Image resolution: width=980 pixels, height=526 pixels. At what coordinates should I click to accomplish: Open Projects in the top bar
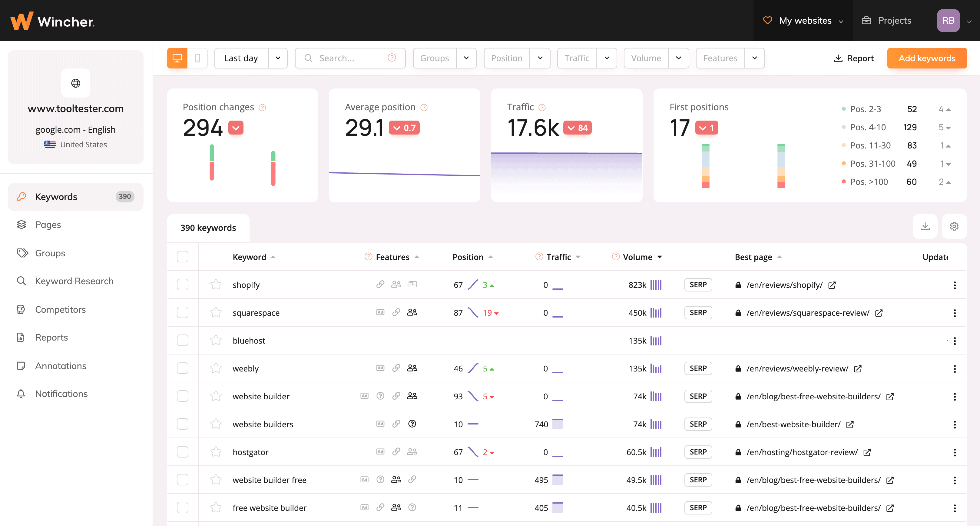coord(886,21)
